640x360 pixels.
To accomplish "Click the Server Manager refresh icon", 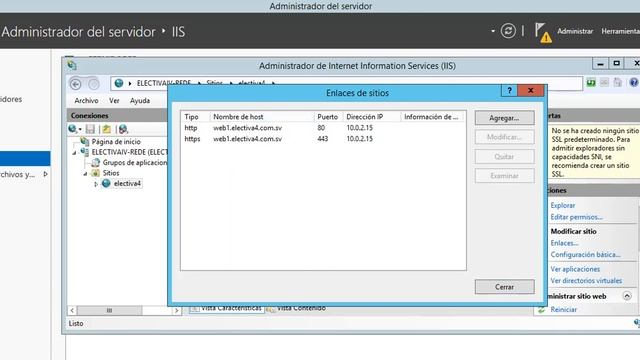I will [x=508, y=31].
